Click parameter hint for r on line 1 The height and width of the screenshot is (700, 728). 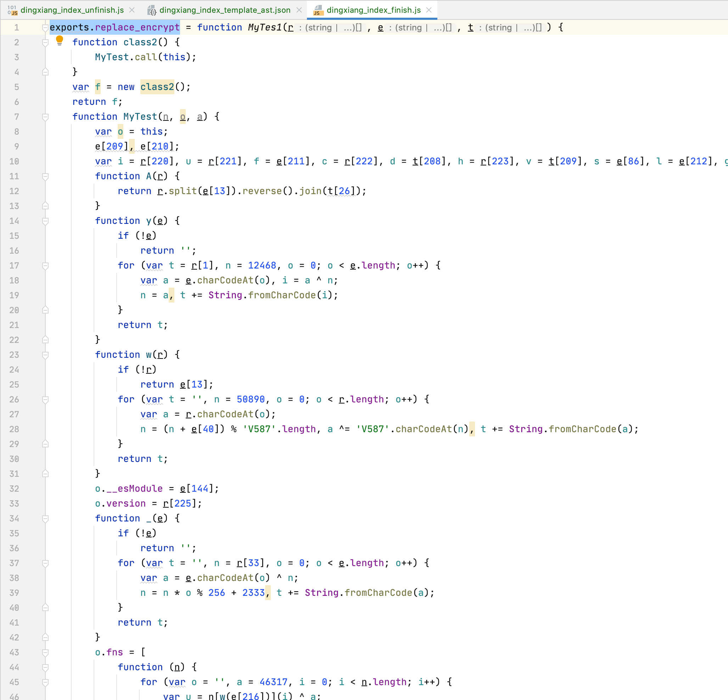[x=331, y=28]
